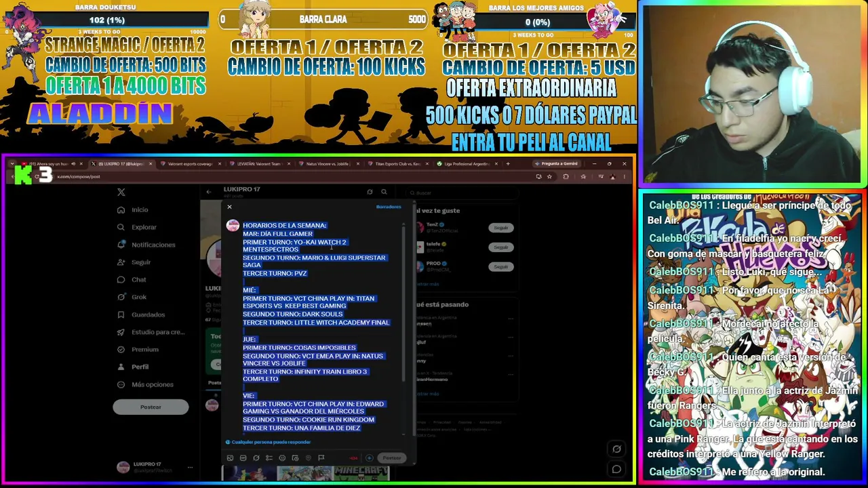868x488 pixels.
Task: Click the text "HORARIOS DE LA SEMANA:"
Action: click(285, 226)
